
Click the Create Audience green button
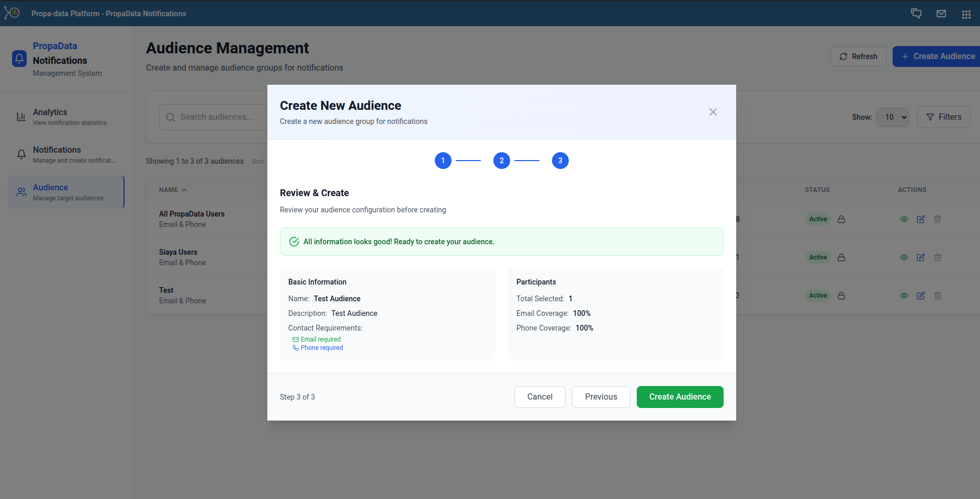(x=680, y=396)
